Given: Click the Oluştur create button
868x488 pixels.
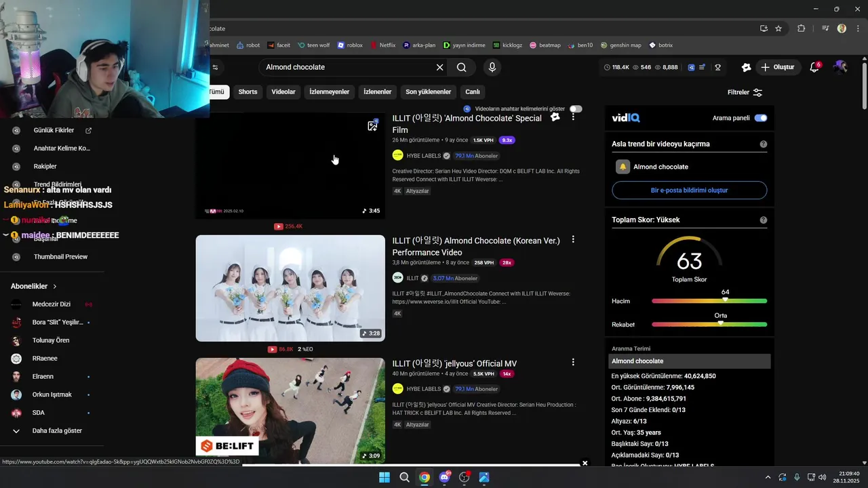Looking at the screenshot, I should (777, 67).
